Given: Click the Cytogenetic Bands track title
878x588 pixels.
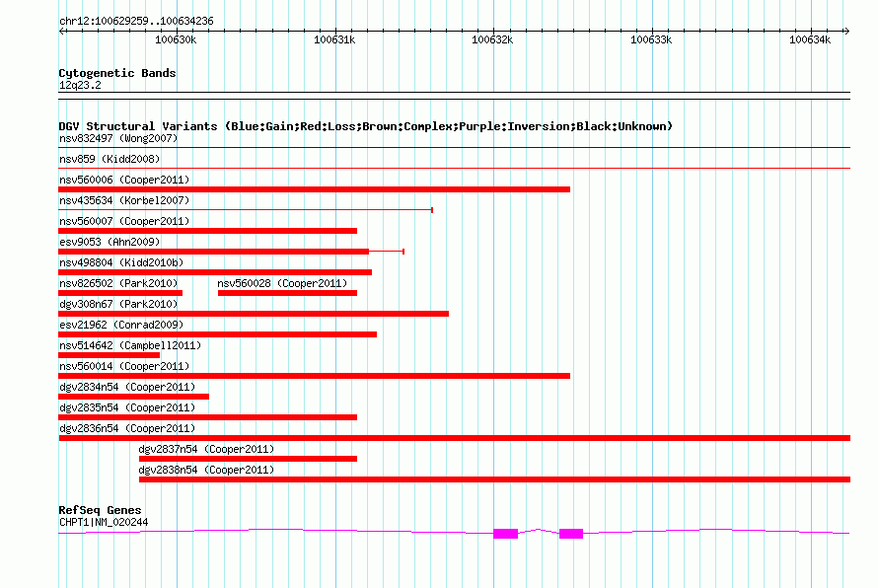Looking at the screenshot, I should [117, 73].
